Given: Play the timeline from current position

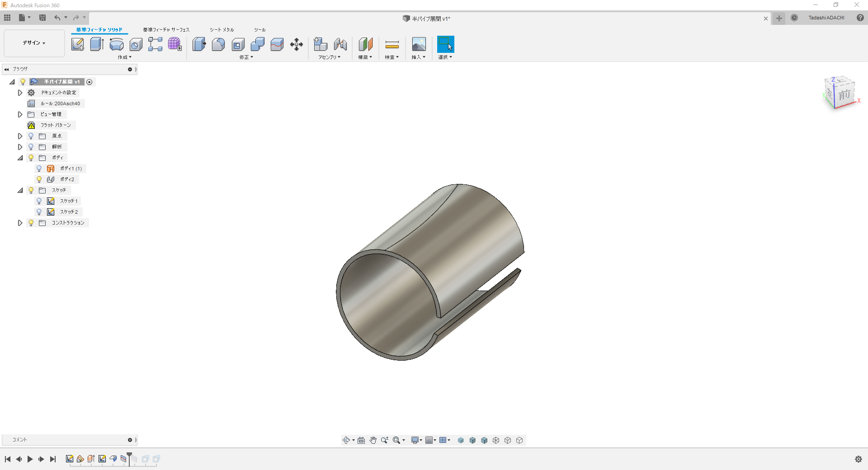Looking at the screenshot, I should pyautogui.click(x=30, y=459).
